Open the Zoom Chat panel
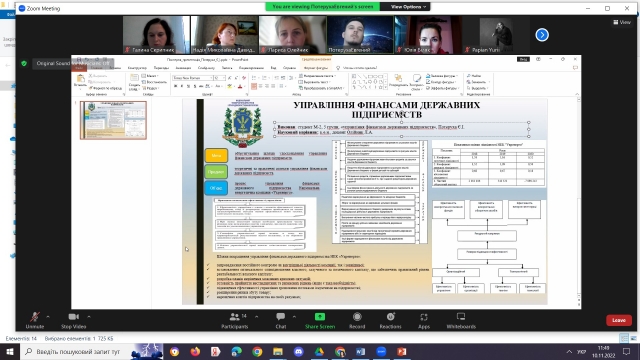The image size is (640, 360). pos(281,320)
